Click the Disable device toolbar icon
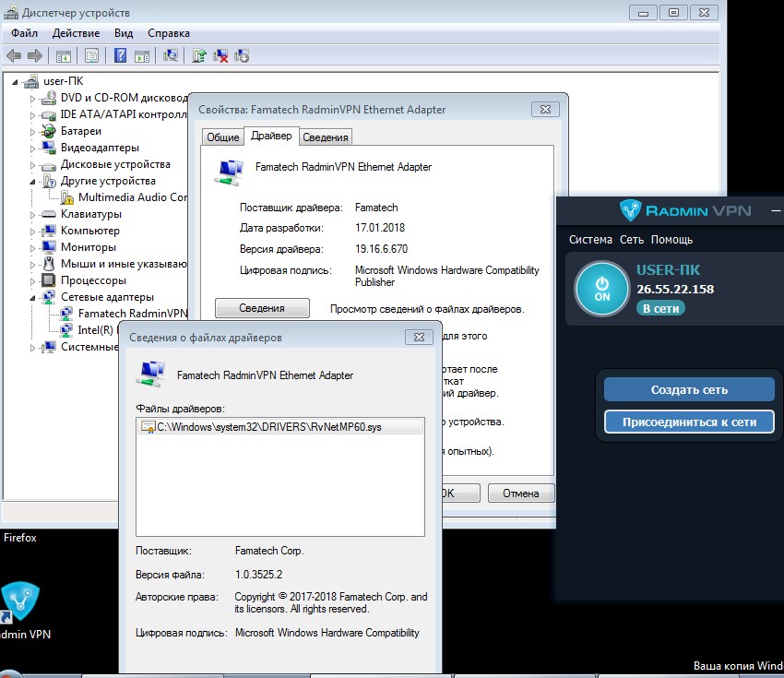784x678 pixels. [242, 55]
